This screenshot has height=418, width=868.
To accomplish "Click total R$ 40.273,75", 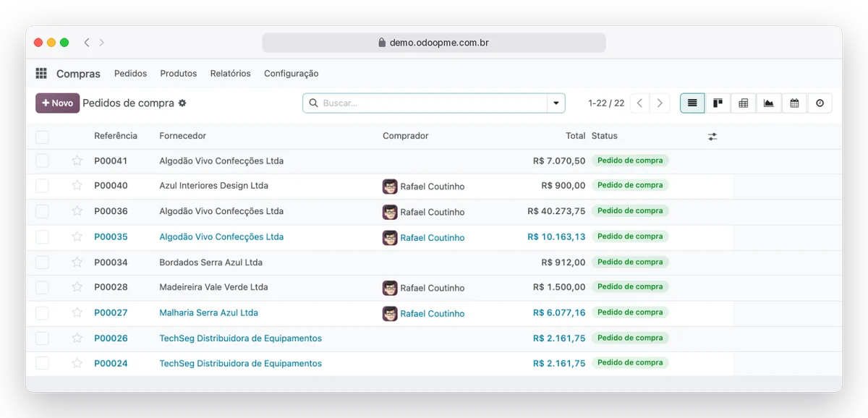I will click(x=557, y=211).
